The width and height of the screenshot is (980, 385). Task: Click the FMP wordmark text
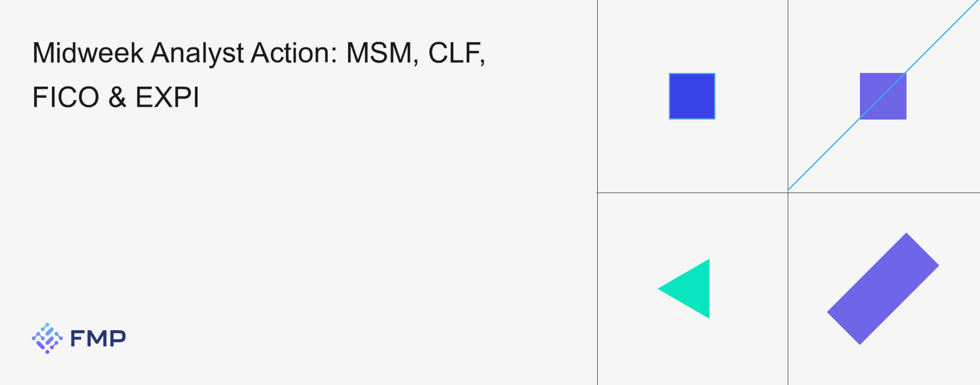[x=98, y=338]
